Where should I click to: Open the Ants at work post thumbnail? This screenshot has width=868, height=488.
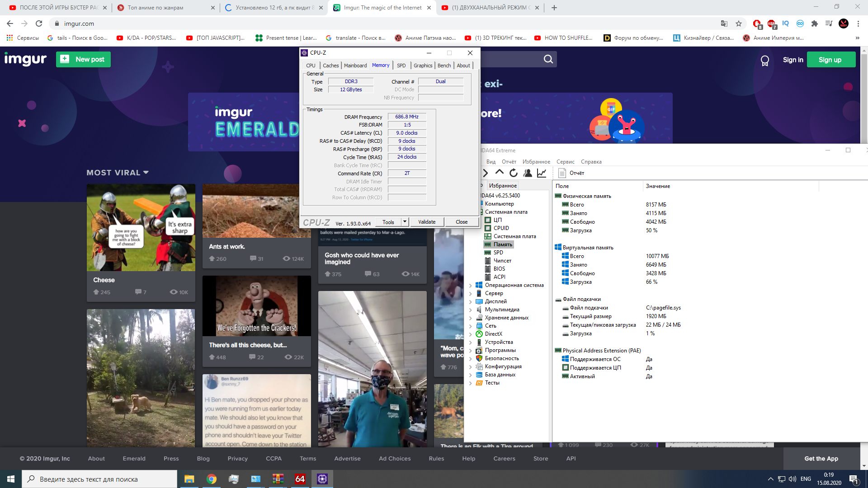[x=257, y=211]
